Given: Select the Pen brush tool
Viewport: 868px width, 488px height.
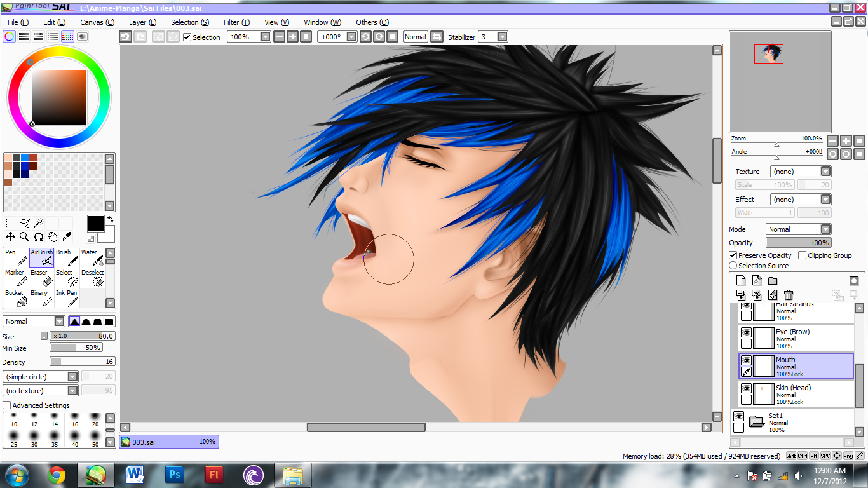Looking at the screenshot, I should point(16,257).
